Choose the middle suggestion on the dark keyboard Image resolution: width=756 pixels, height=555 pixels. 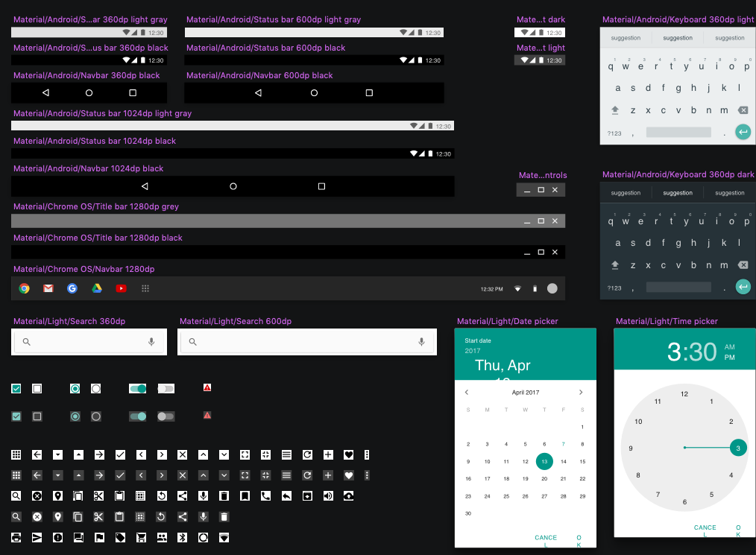point(677,193)
